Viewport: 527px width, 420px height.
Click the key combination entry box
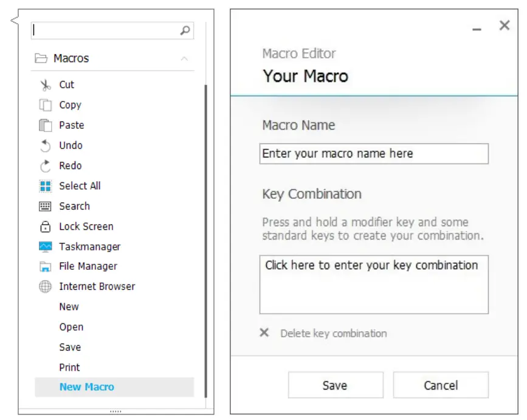tap(374, 284)
